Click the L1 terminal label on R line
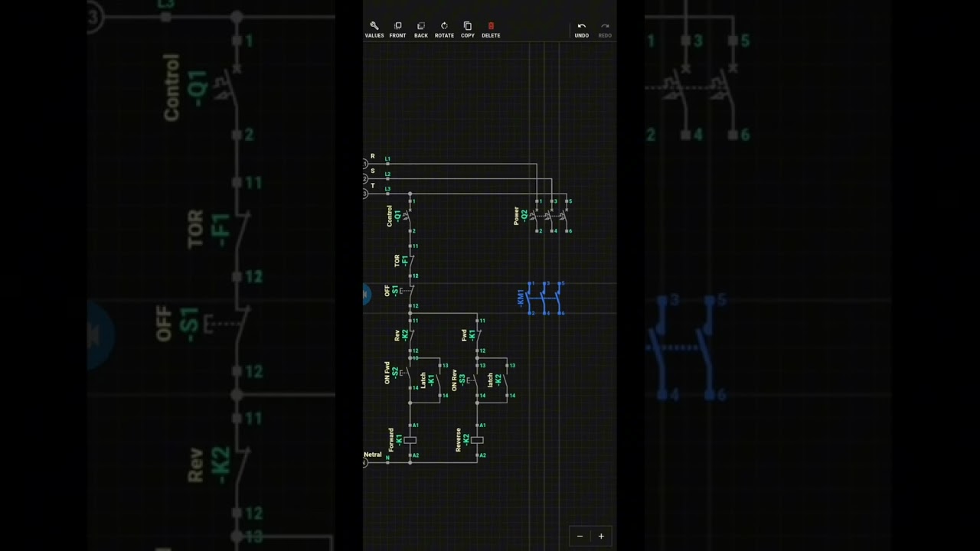Image resolution: width=980 pixels, height=551 pixels. pos(387,158)
